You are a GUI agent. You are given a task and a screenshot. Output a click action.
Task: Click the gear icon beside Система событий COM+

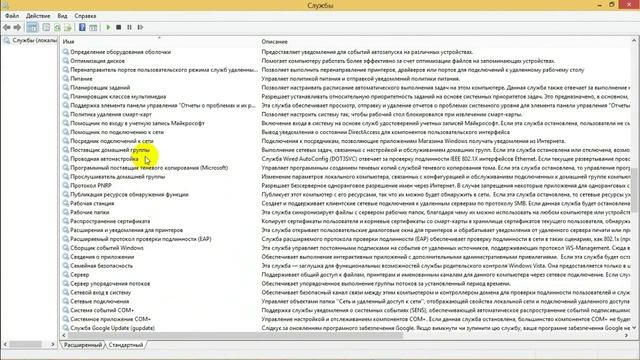pyautogui.click(x=66, y=310)
